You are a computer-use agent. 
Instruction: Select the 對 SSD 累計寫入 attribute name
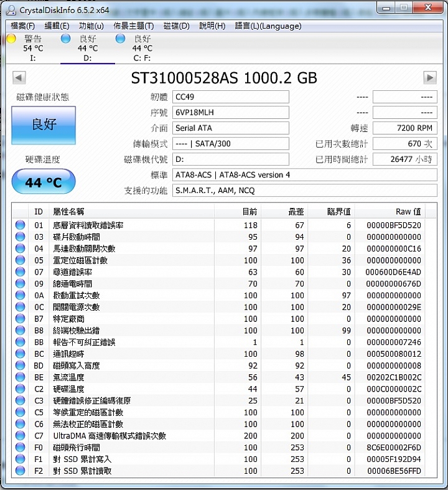(82, 459)
